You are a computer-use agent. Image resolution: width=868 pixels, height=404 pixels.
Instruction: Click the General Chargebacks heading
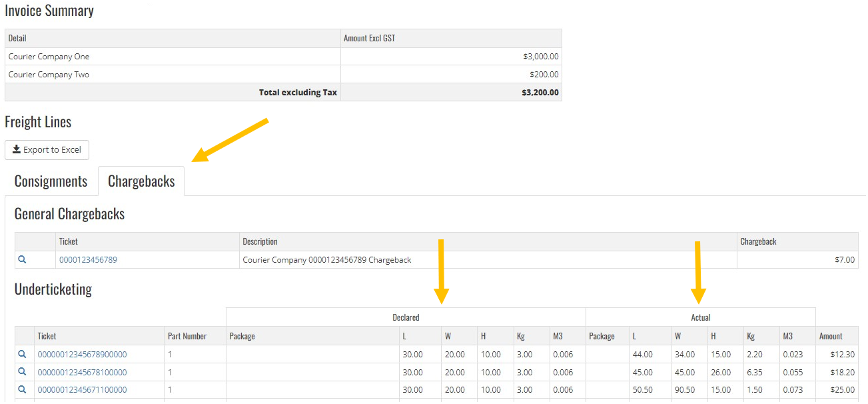pos(69,214)
